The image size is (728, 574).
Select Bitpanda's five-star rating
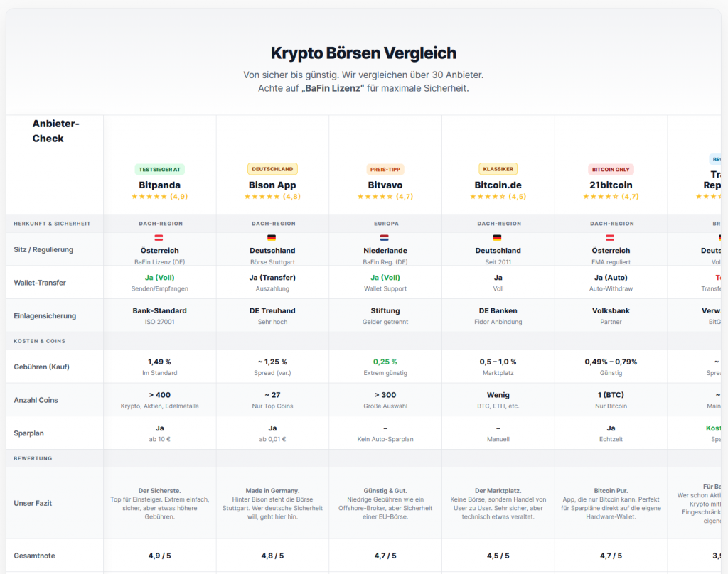coord(159,197)
